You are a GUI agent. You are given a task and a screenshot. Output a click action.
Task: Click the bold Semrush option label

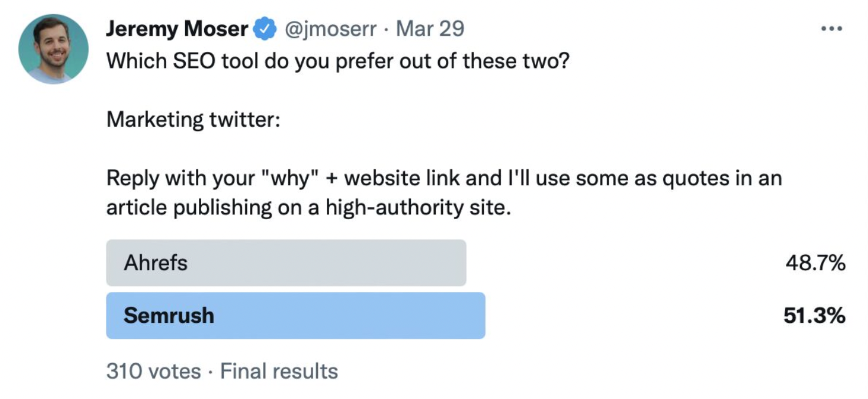[x=168, y=316]
